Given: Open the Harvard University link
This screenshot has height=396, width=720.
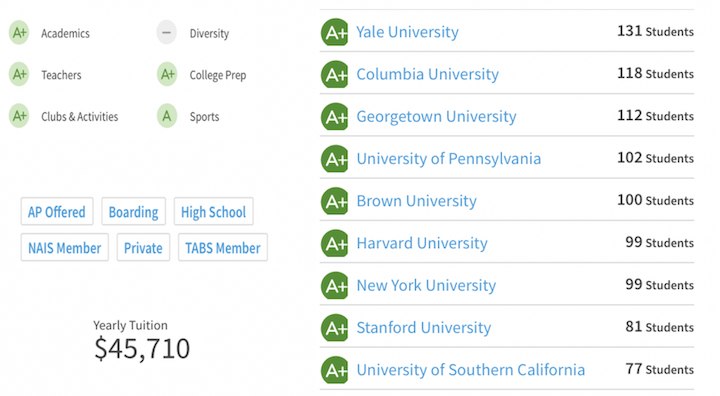Looking at the screenshot, I should 422,243.
